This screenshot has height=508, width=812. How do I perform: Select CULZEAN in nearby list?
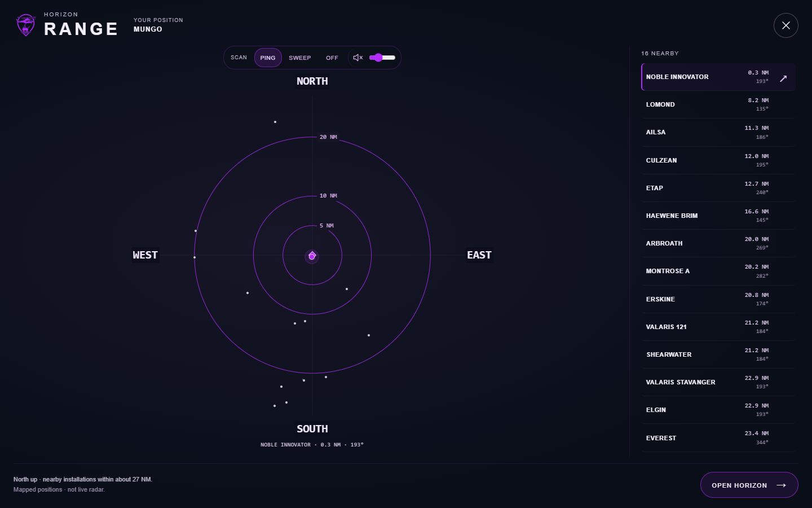coord(718,160)
